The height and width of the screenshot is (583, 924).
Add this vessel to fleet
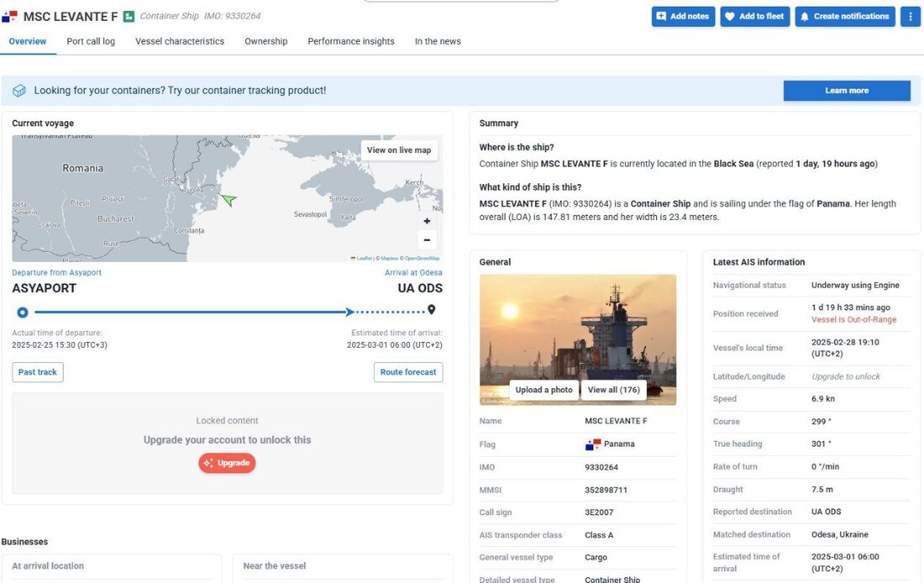754,17
